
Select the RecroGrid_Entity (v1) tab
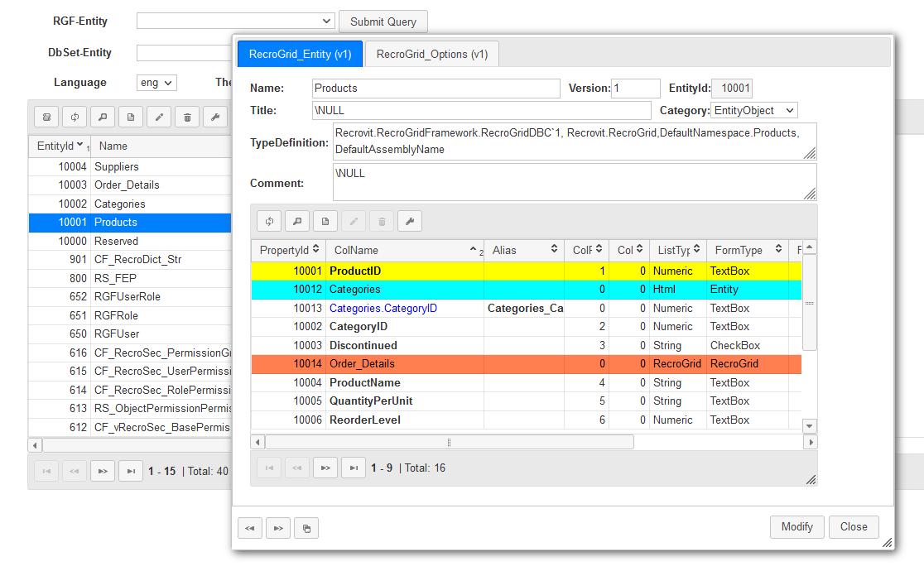300,55
